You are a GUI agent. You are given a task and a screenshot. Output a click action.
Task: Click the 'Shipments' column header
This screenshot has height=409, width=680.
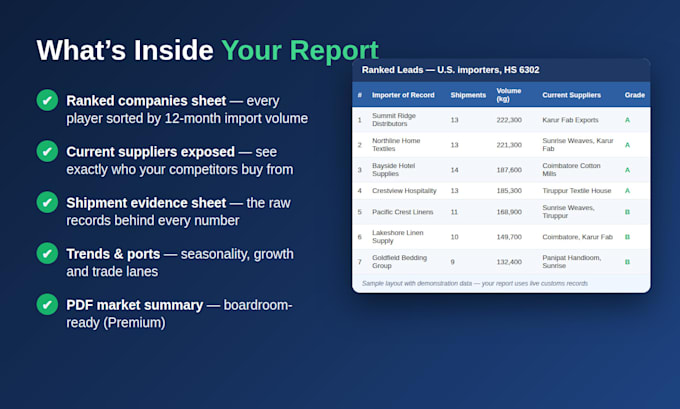tap(468, 95)
